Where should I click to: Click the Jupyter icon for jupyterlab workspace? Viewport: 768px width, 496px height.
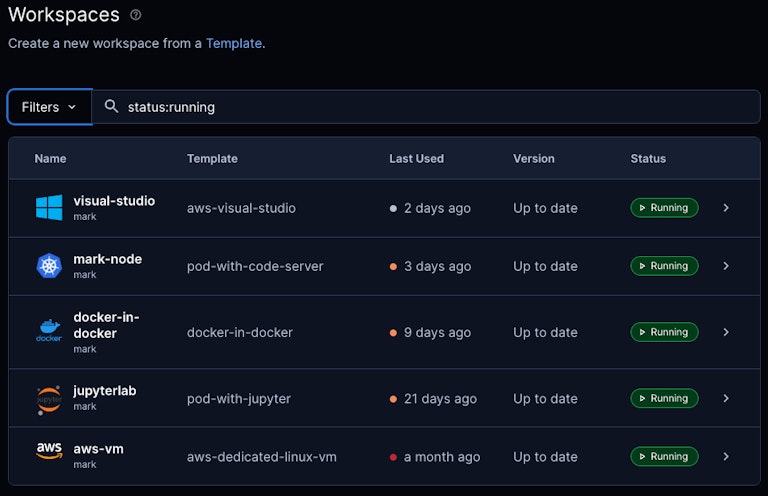(49, 398)
